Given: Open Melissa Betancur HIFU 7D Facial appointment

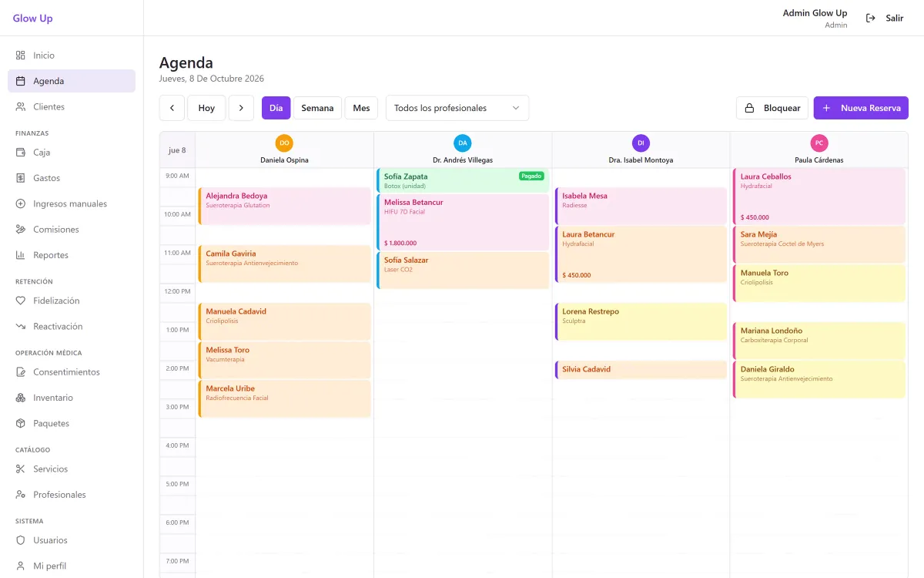Looking at the screenshot, I should coord(463,222).
